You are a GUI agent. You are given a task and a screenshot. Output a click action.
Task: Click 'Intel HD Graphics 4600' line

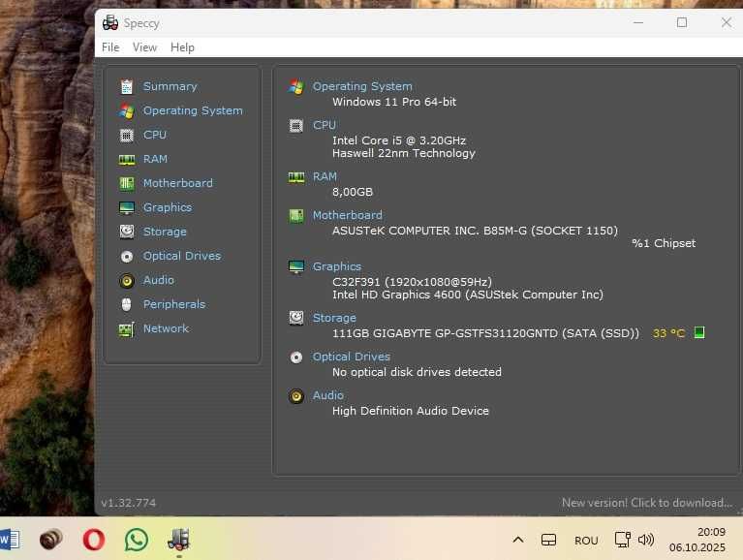pos(468,295)
